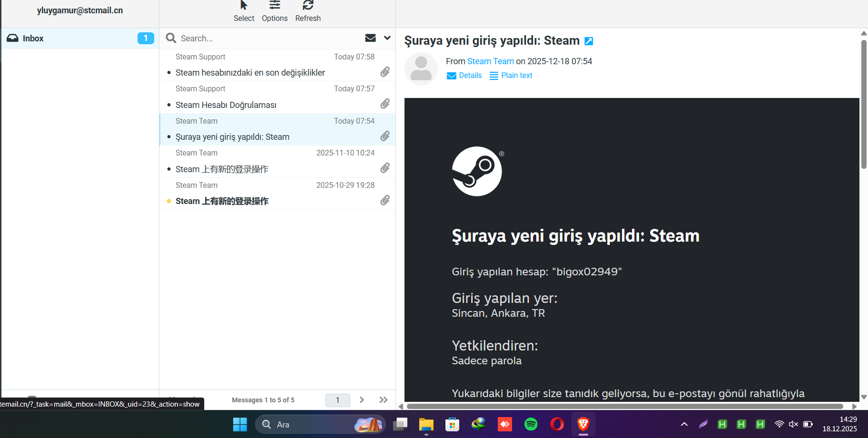Screen dimensions: 868x438
Task: Click the paperclip on 'Şuraya yeni giriş yapıldı: Steam' row
Action: [385, 136]
